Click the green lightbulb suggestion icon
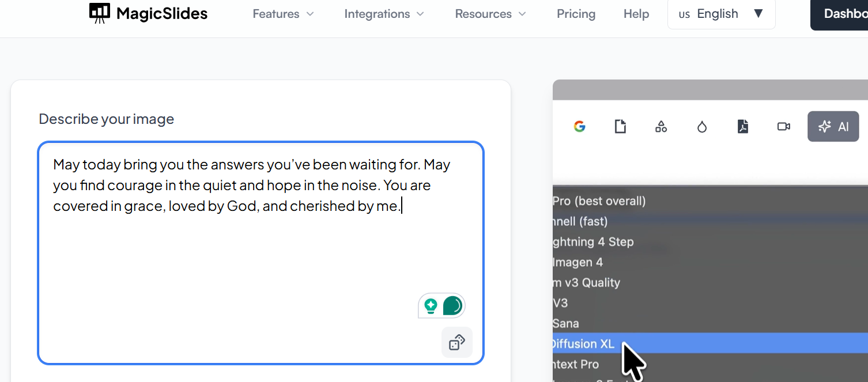Image resolution: width=868 pixels, height=382 pixels. (431, 306)
